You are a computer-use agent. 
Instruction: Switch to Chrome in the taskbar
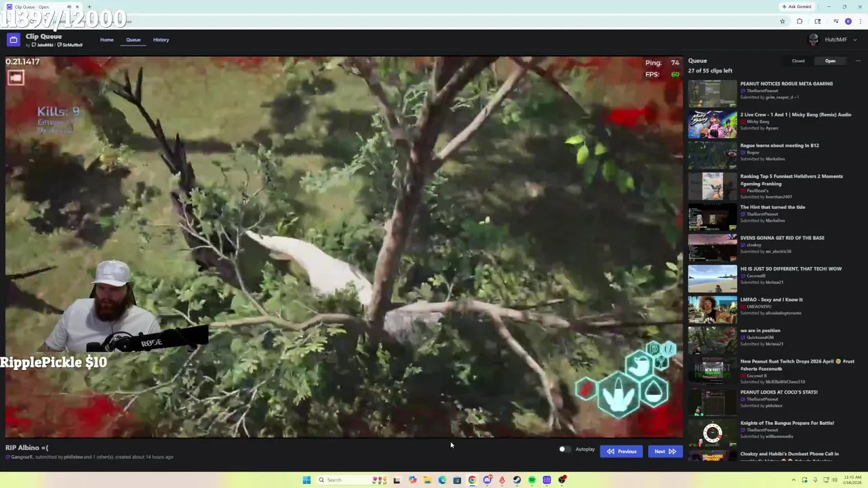pyautogui.click(x=472, y=480)
